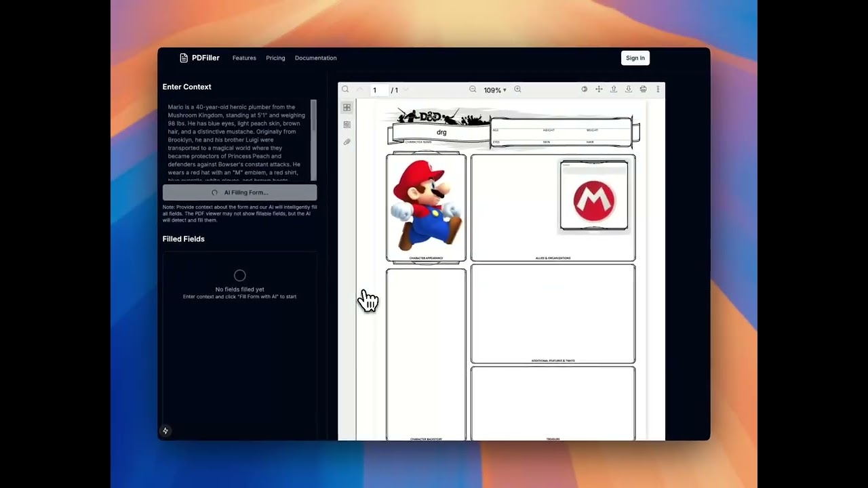868x488 pixels.
Task: Open the Documentation link
Action: pyautogui.click(x=315, y=58)
